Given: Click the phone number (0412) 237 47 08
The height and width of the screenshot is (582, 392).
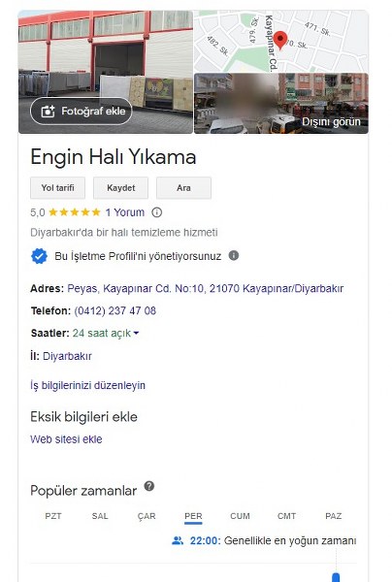Looking at the screenshot, I should pyautogui.click(x=115, y=310).
